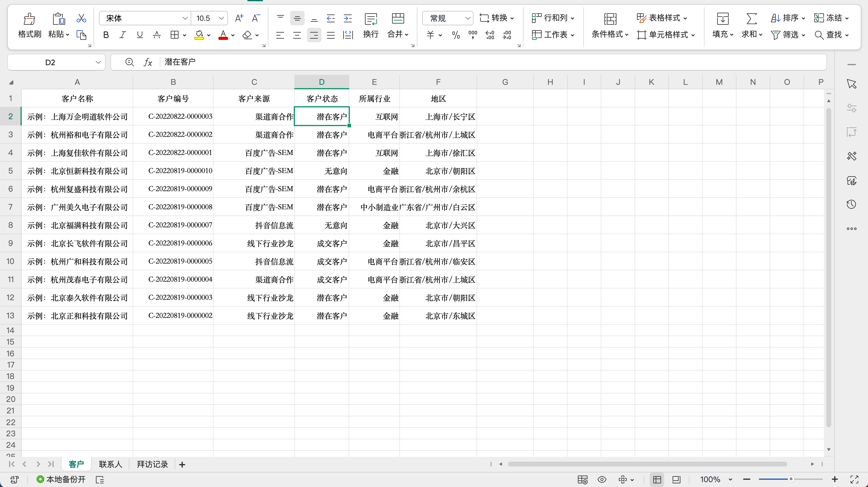The width and height of the screenshot is (868, 487).
Task: Switch to the 联系人 sheet tab
Action: 110,464
